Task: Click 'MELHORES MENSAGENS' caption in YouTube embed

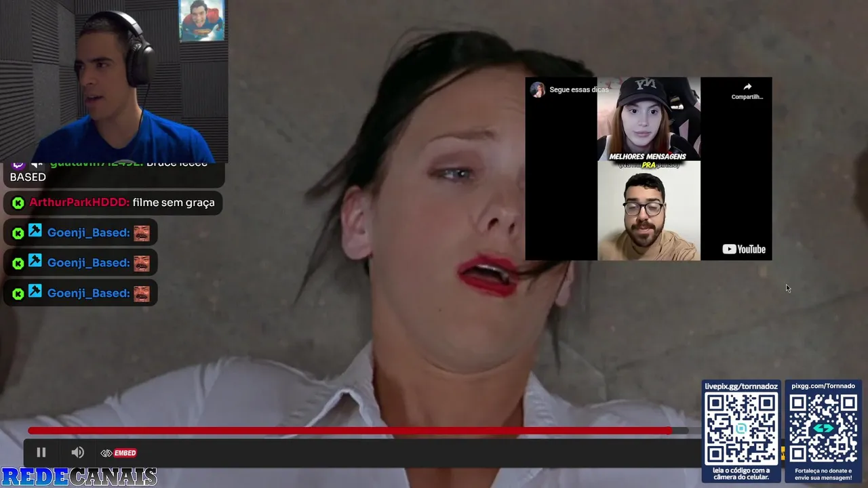Action: click(648, 157)
